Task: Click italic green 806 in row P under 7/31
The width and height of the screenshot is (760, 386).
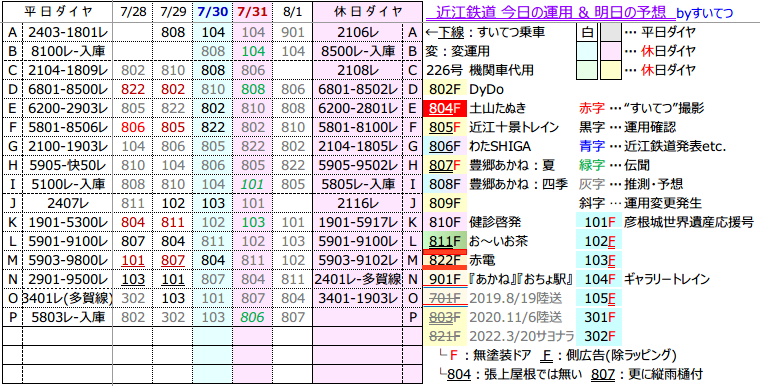Action: point(252,317)
